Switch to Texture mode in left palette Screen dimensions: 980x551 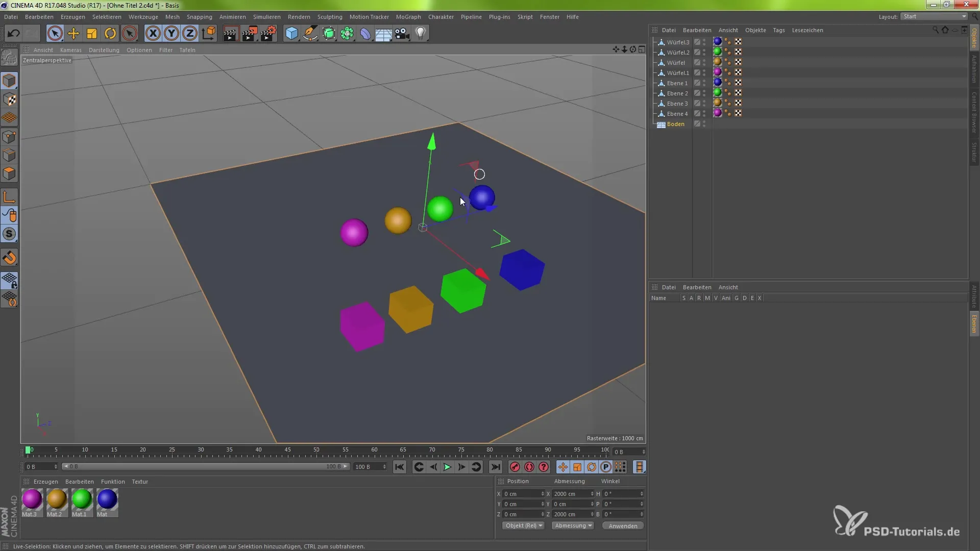[x=9, y=99]
